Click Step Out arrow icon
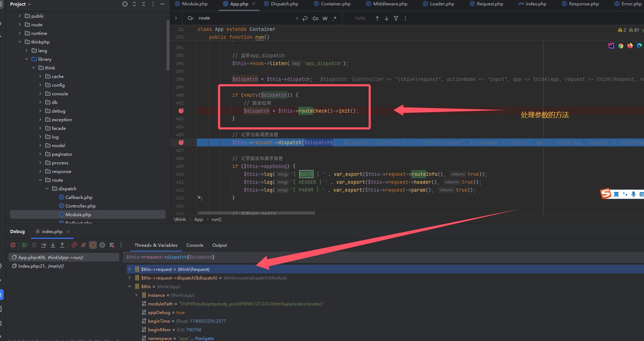This screenshot has width=644, height=341. pos(62,245)
